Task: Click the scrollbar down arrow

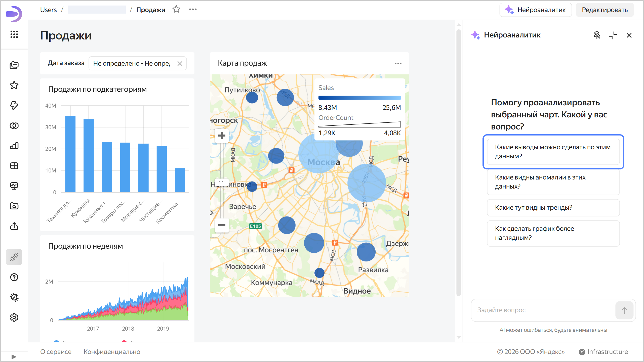Action: point(459,337)
